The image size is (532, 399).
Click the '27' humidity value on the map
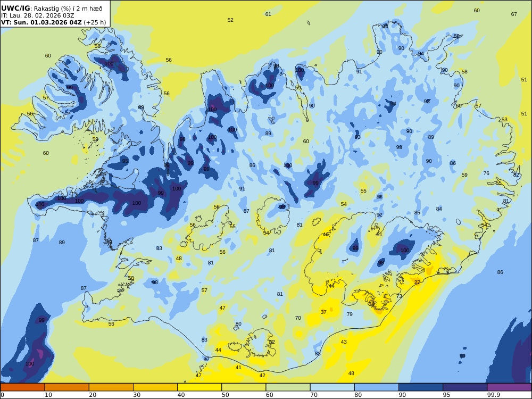[x=417, y=282]
